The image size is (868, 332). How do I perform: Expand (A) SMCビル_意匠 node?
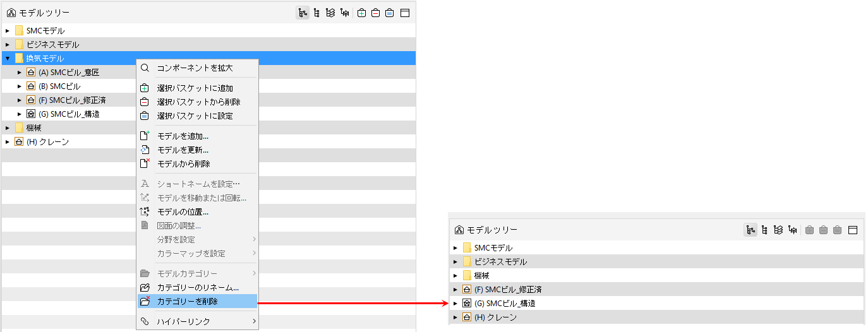click(20, 72)
